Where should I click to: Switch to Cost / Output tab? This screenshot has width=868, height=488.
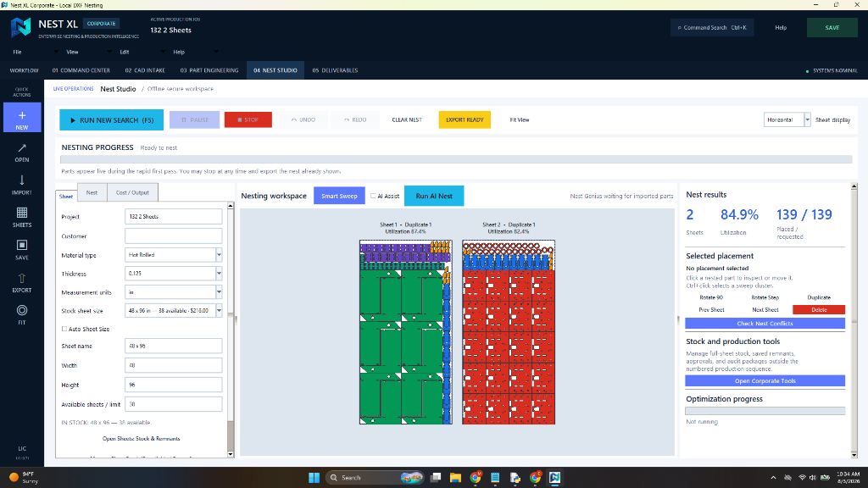[x=132, y=192]
